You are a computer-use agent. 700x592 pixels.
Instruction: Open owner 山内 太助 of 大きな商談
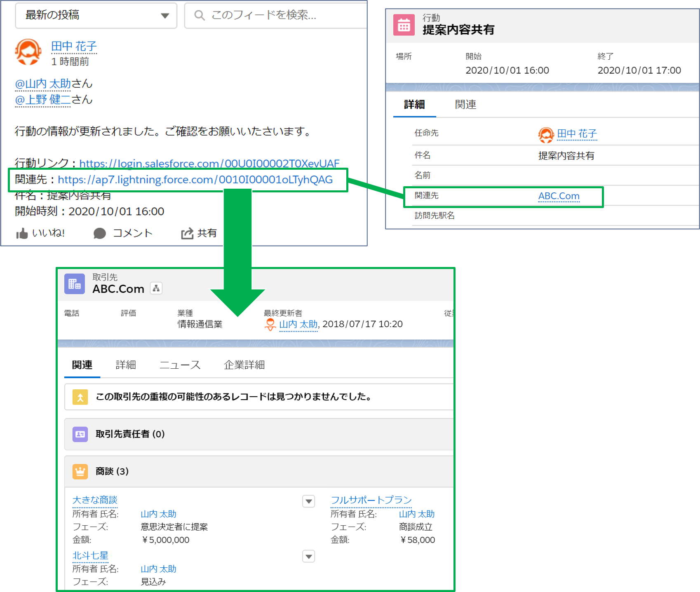[158, 514]
